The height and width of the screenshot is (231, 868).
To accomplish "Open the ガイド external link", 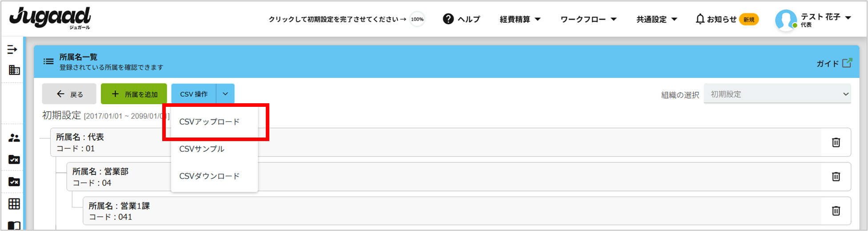I will point(834,64).
